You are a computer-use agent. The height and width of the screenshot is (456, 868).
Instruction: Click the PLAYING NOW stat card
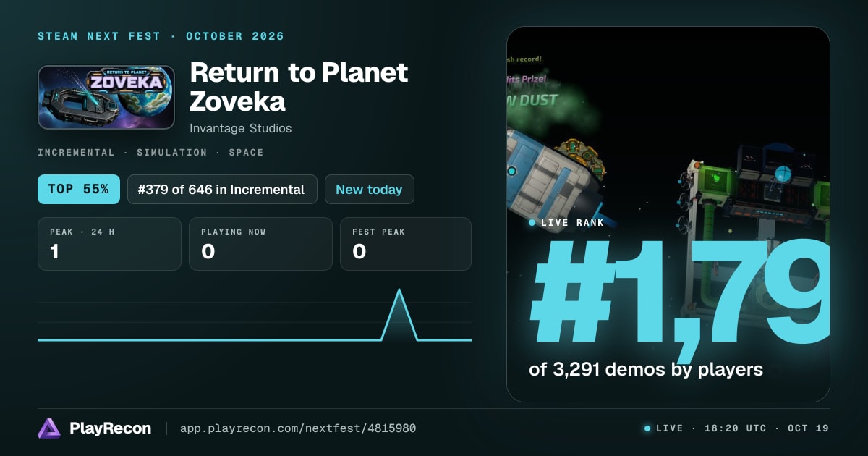260,244
